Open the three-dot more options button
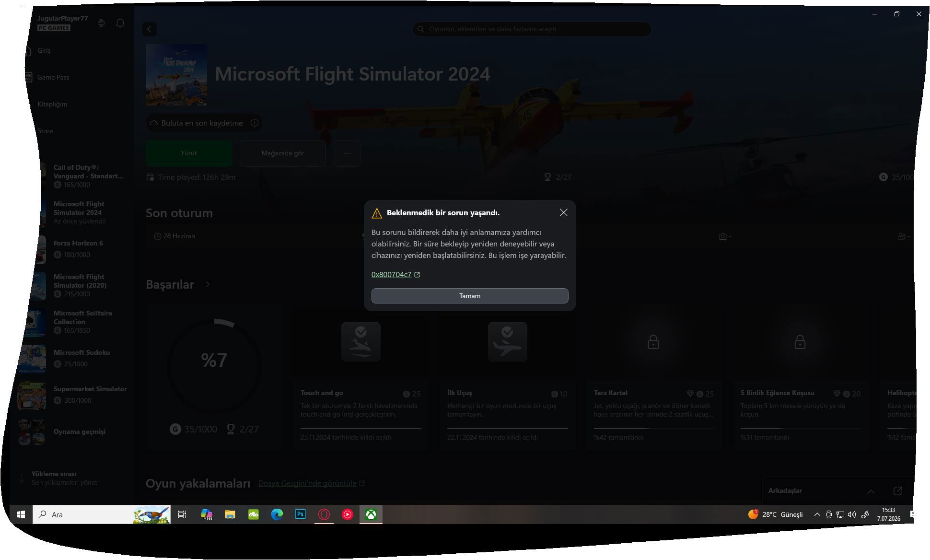The image size is (930, 560). point(347,153)
